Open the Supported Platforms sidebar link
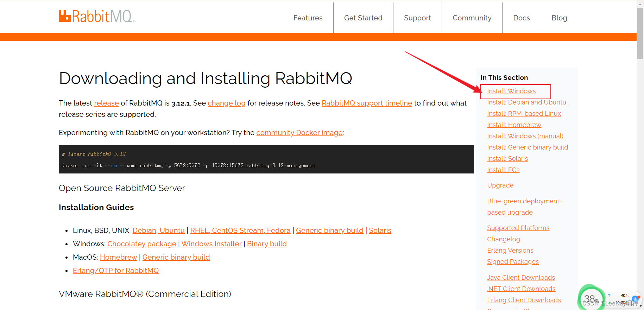The width and height of the screenshot is (644, 310). point(518,228)
